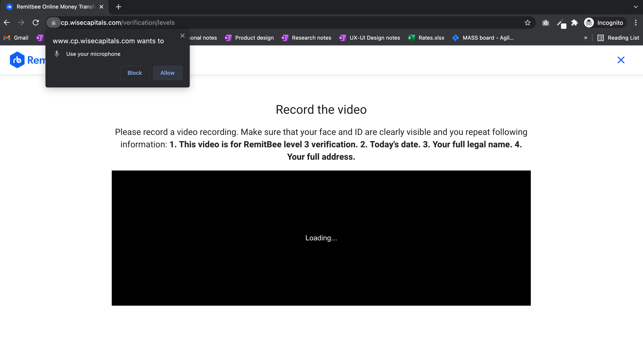Open the Rates.xlsx bookmark
The image size is (643, 364).
[426, 38]
